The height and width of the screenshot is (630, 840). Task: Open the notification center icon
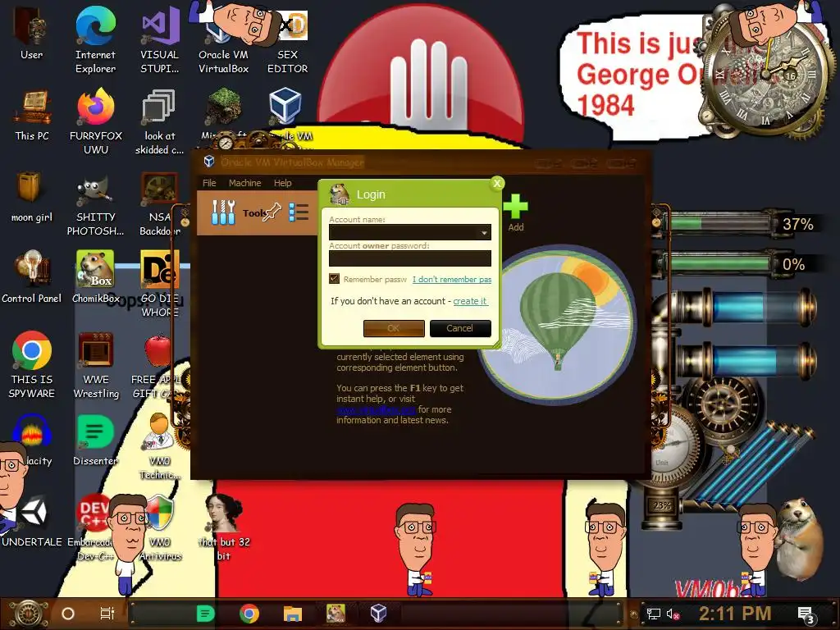point(806,615)
